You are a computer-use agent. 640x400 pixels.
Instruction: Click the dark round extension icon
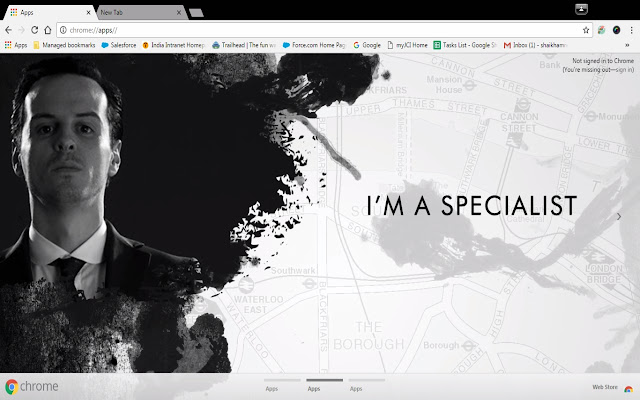[616, 30]
